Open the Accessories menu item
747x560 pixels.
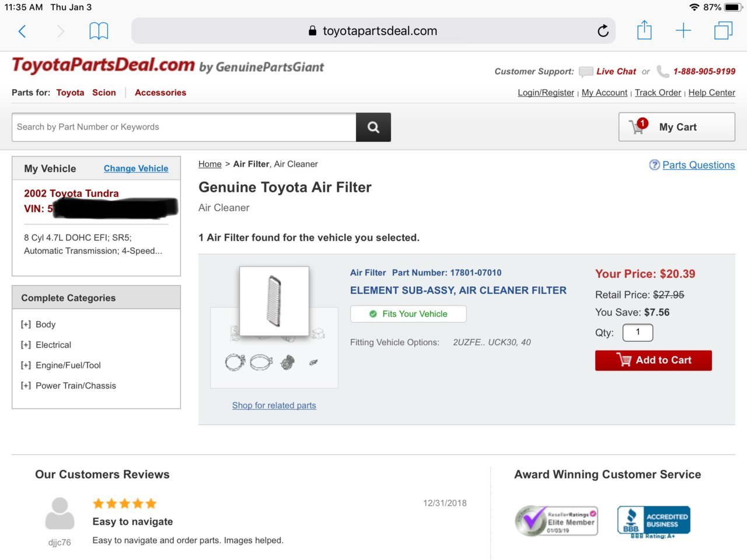(160, 93)
